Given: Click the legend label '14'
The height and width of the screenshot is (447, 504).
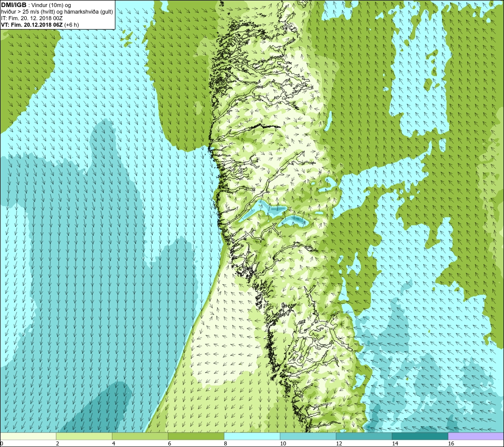Looking at the screenshot, I should [x=395, y=444].
